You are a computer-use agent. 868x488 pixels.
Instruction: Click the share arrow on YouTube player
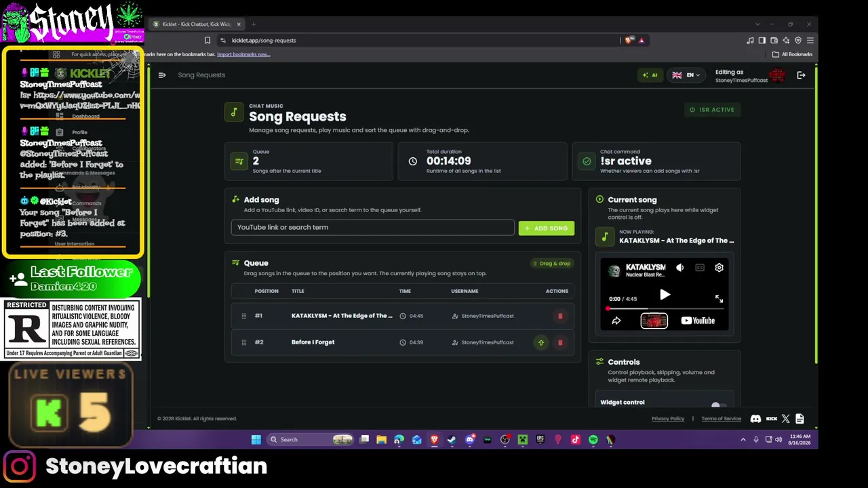pyautogui.click(x=616, y=321)
